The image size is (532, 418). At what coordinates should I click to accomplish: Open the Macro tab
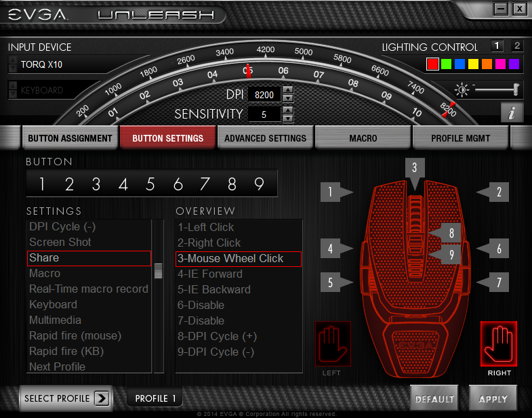click(x=363, y=138)
